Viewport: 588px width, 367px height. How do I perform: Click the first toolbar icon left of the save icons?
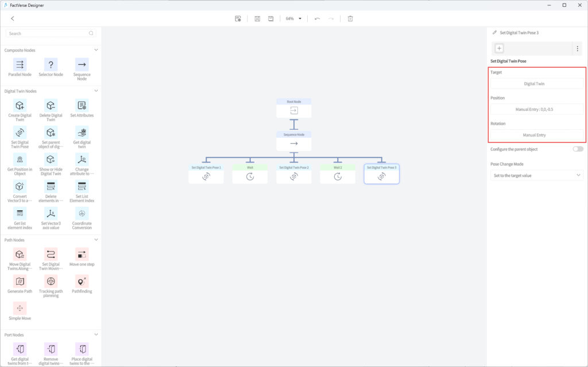click(238, 18)
